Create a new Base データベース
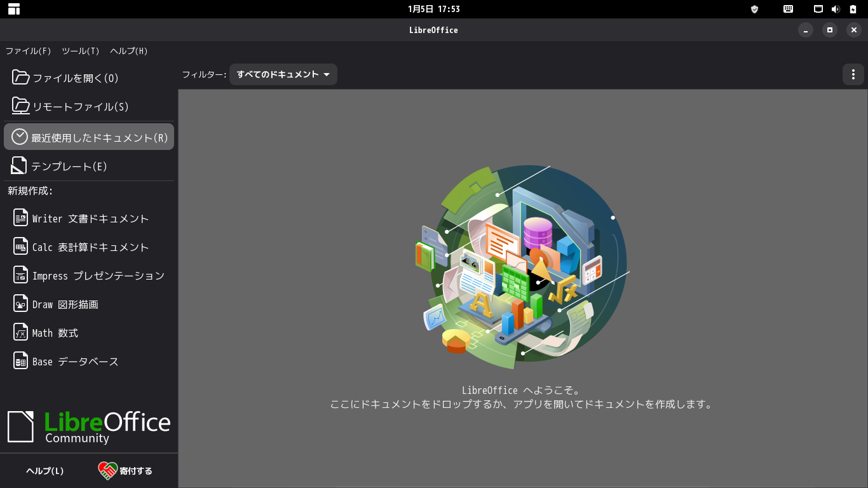The width and height of the screenshot is (868, 488). pyautogui.click(x=89, y=361)
